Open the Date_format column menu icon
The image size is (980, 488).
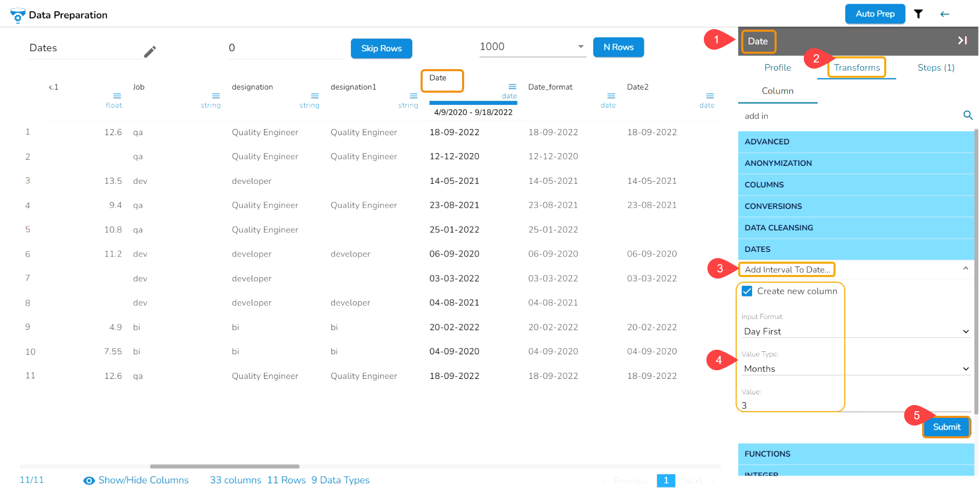pyautogui.click(x=611, y=96)
